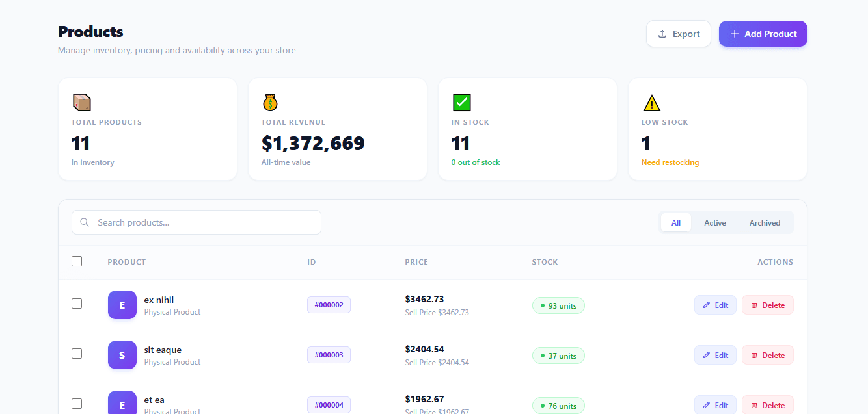Click the search magnifier icon
Image resolution: width=868 pixels, height=414 pixels.
[85, 222]
